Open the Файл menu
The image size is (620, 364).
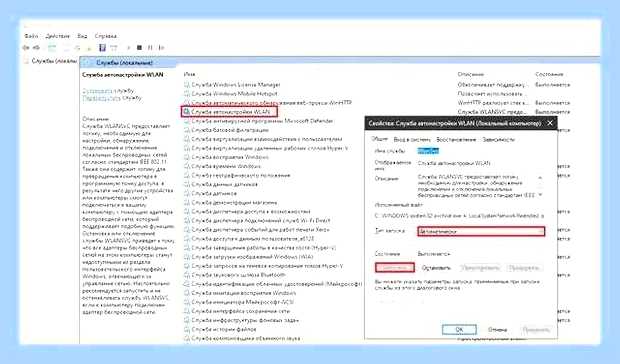(31, 36)
